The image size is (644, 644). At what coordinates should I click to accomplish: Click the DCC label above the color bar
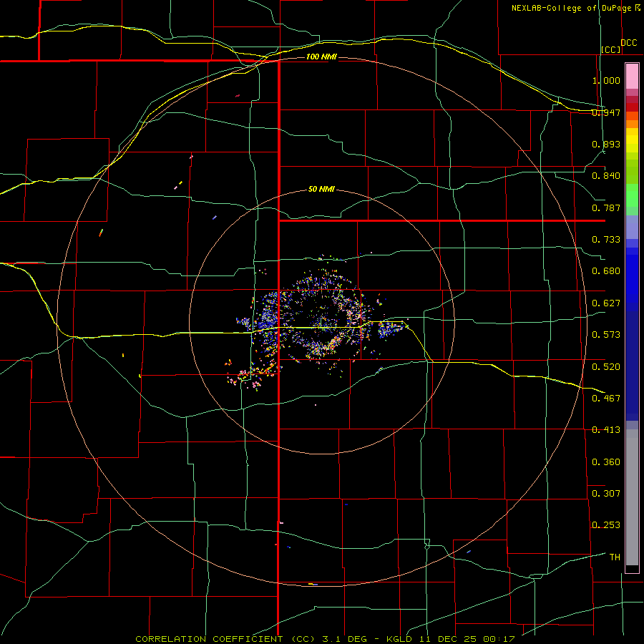pos(629,43)
